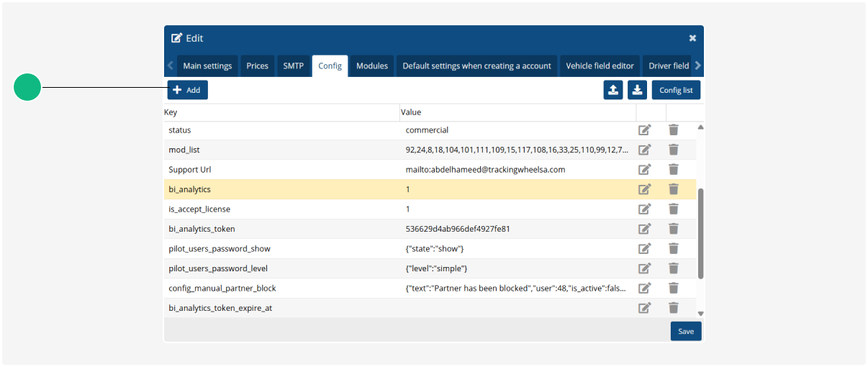Click the upload config icon button
Viewport: 868px width, 367px height.
[x=613, y=90]
